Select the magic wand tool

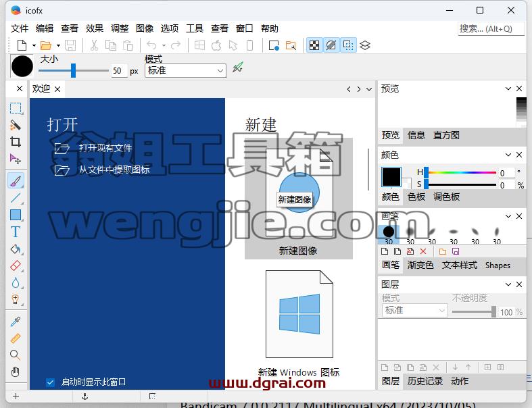click(16, 125)
